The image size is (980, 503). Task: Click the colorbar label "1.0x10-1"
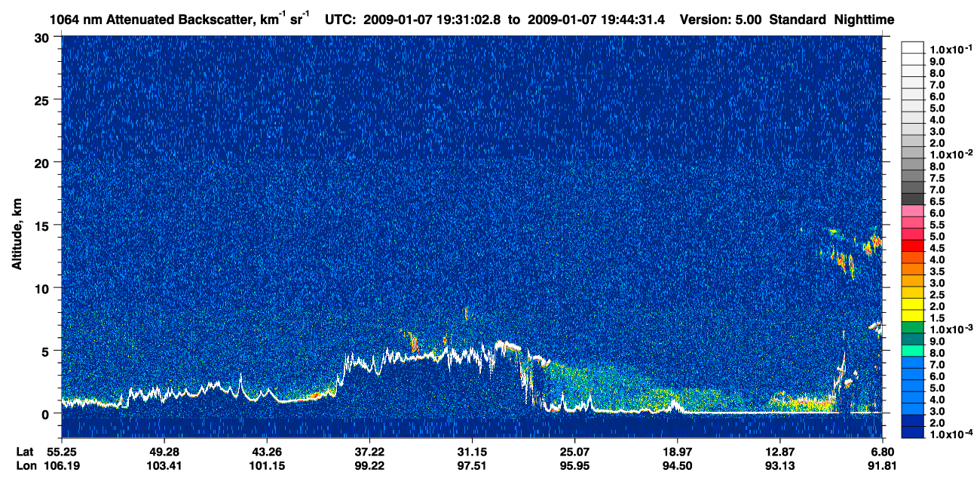pos(950,49)
